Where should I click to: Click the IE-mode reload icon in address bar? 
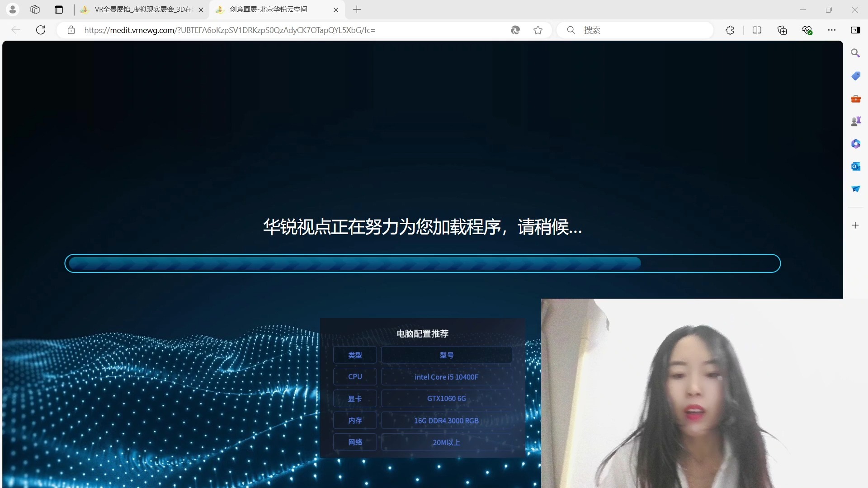[x=515, y=30]
